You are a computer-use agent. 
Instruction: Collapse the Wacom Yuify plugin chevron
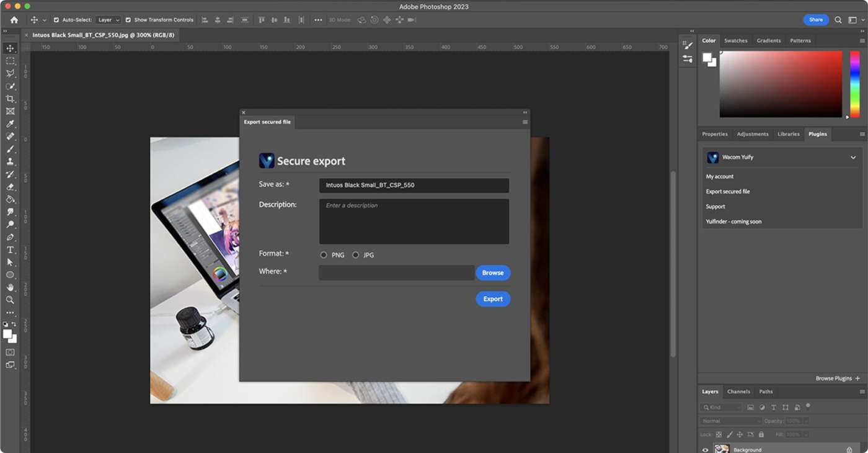tap(853, 158)
